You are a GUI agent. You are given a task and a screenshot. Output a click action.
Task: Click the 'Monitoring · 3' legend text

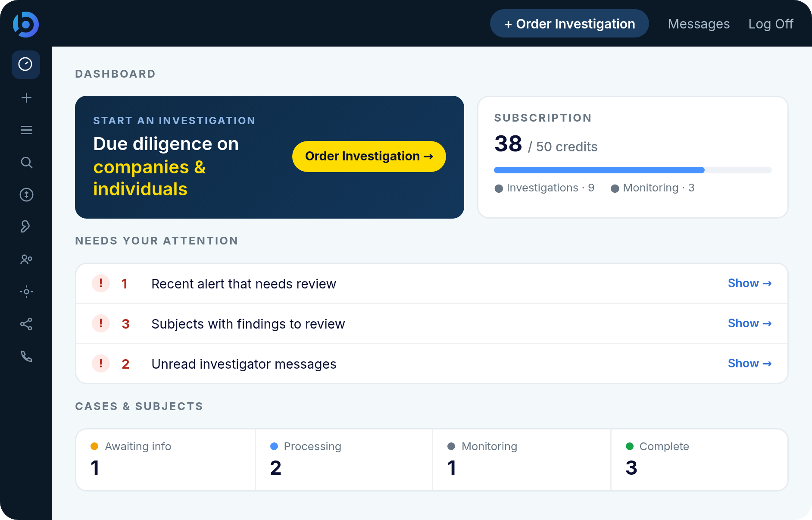pos(659,188)
